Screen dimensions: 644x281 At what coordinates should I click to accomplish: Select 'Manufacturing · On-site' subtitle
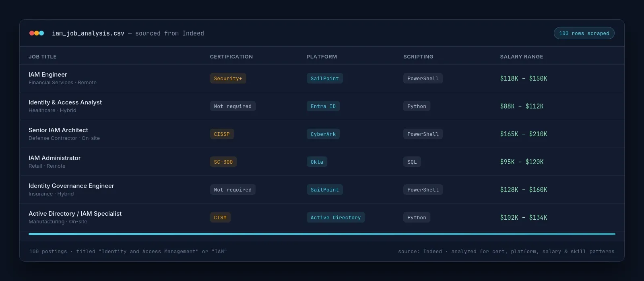[58, 222]
